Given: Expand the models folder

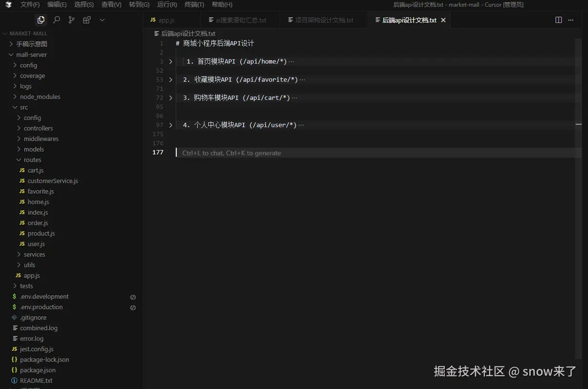Looking at the screenshot, I should point(19,149).
